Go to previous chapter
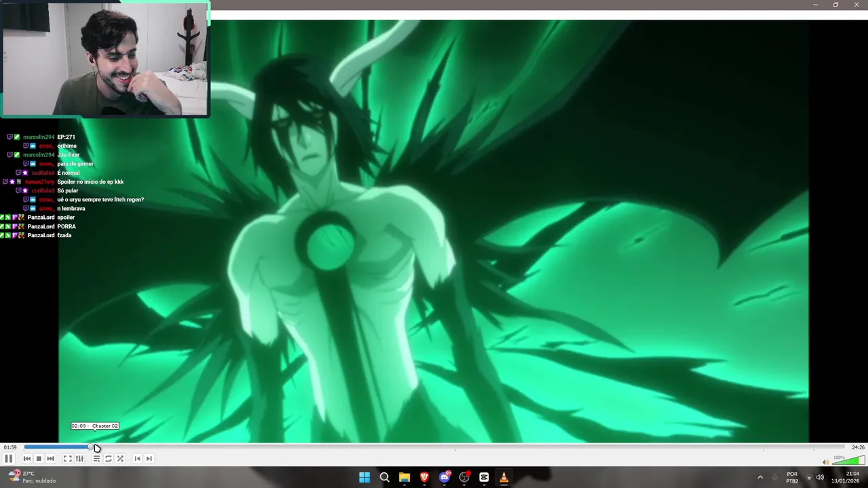 tap(137, 459)
